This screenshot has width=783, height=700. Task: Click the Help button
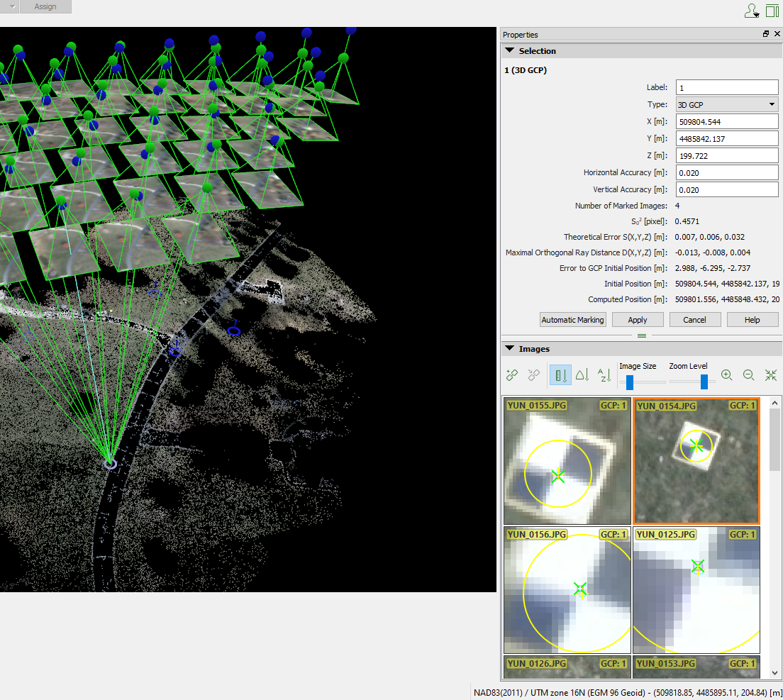click(752, 320)
